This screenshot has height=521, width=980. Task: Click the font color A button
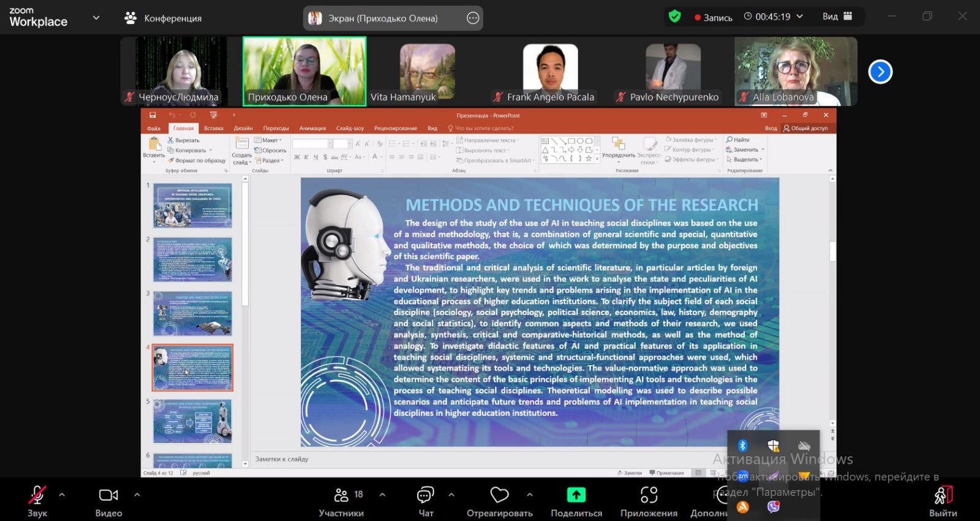375,157
